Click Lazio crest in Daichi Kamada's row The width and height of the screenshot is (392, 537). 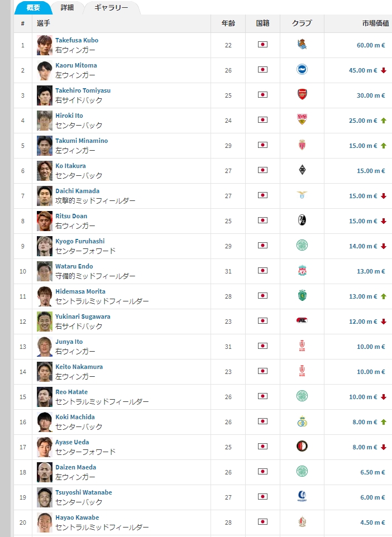[302, 195]
